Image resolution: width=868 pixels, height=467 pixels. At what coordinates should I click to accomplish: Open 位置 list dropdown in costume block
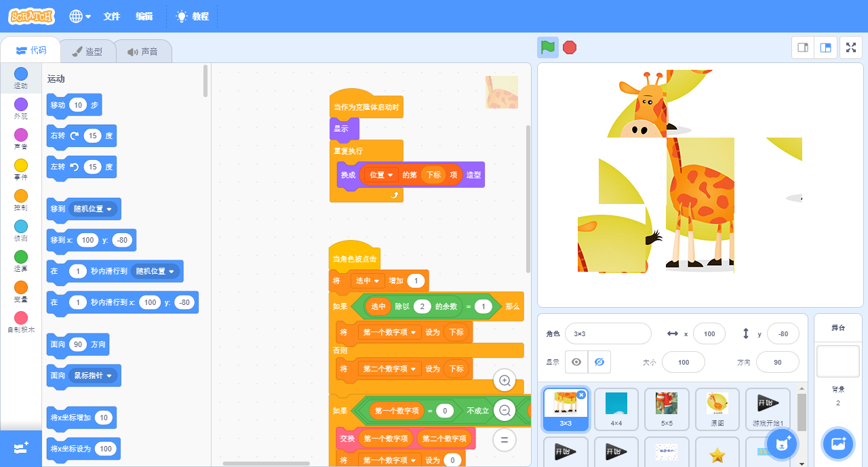point(381,175)
